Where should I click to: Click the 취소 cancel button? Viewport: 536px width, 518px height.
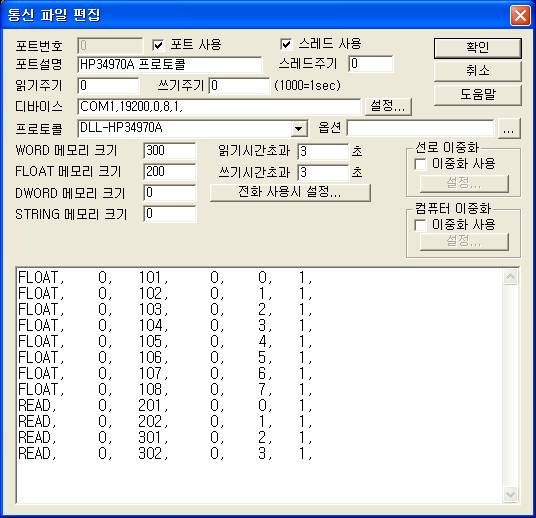478,71
